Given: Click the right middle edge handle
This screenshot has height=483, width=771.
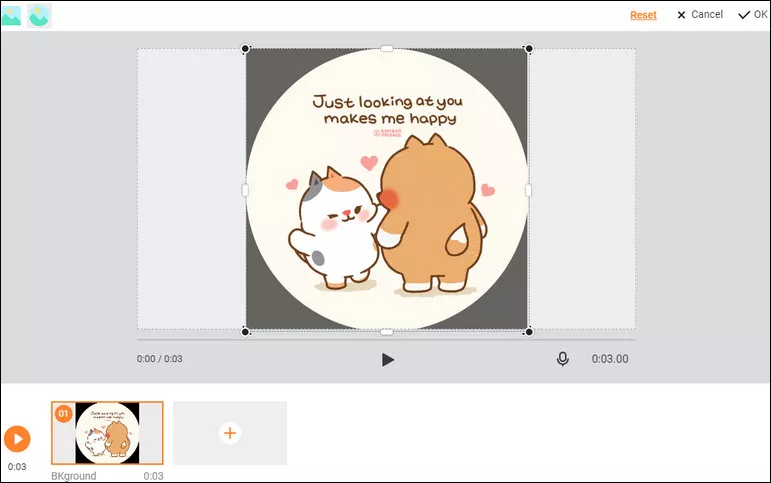Looking at the screenshot, I should tap(529, 190).
